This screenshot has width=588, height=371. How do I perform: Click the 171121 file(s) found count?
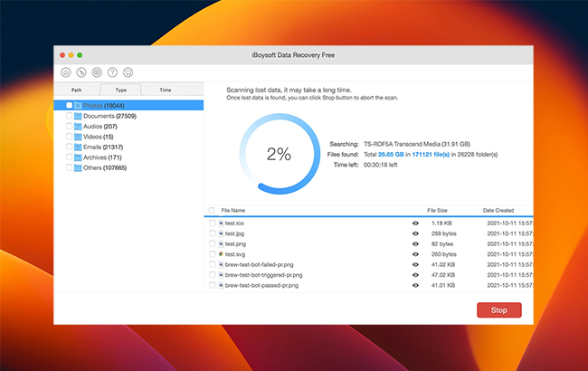click(x=431, y=155)
